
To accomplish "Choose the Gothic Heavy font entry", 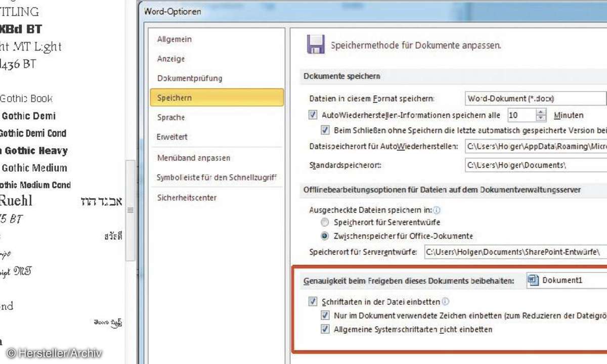I will click(x=34, y=151).
